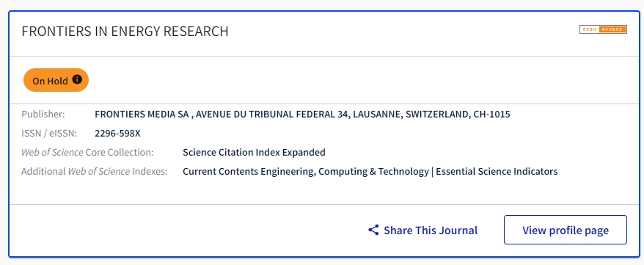The width and height of the screenshot is (644, 265).
Task: Click the Web of Science Core Collection label
Action: [x=87, y=153]
